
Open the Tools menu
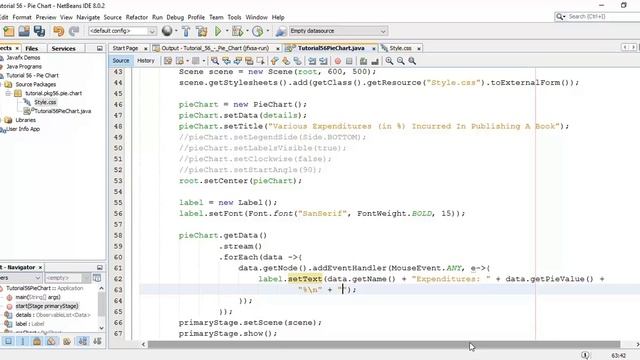point(234,17)
